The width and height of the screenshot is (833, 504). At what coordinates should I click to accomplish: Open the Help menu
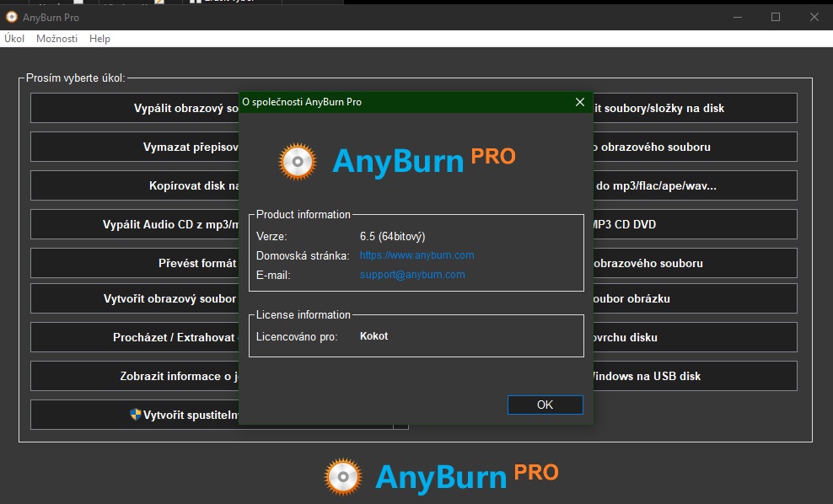(99, 39)
